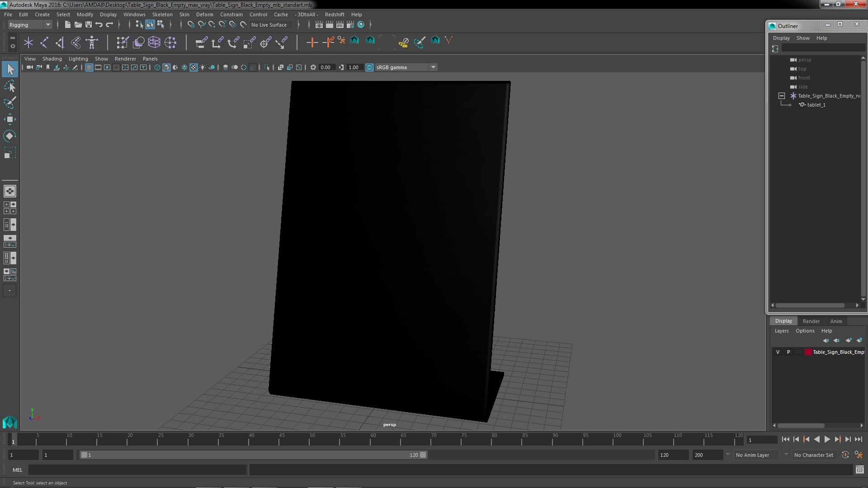Collapse the Table_Sign_Black_Empty outliner node

tap(781, 96)
